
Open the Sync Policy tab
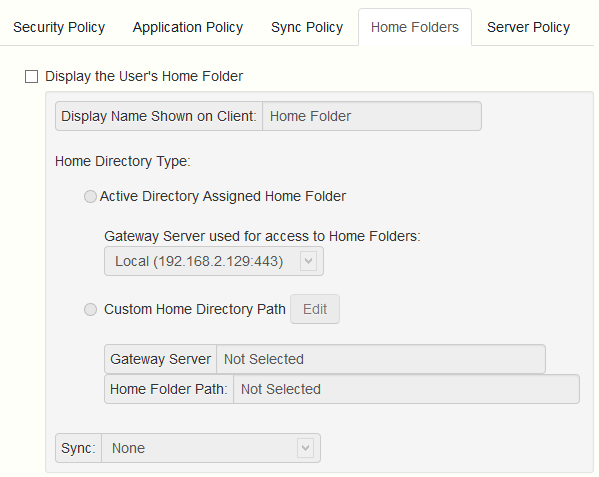click(x=307, y=27)
